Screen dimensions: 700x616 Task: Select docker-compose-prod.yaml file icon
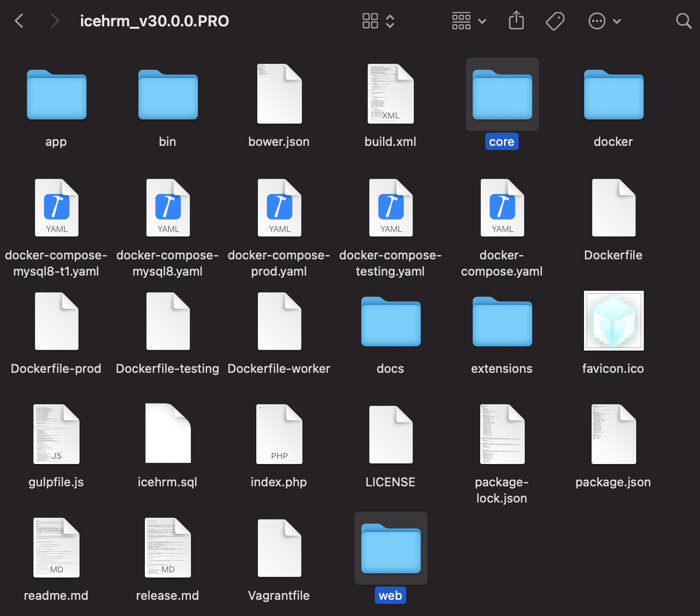tap(279, 208)
